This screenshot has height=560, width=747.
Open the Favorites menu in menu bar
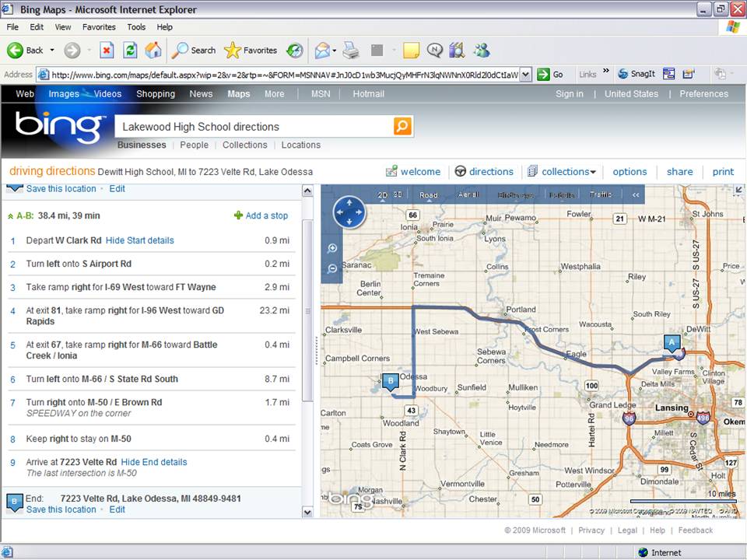99,27
